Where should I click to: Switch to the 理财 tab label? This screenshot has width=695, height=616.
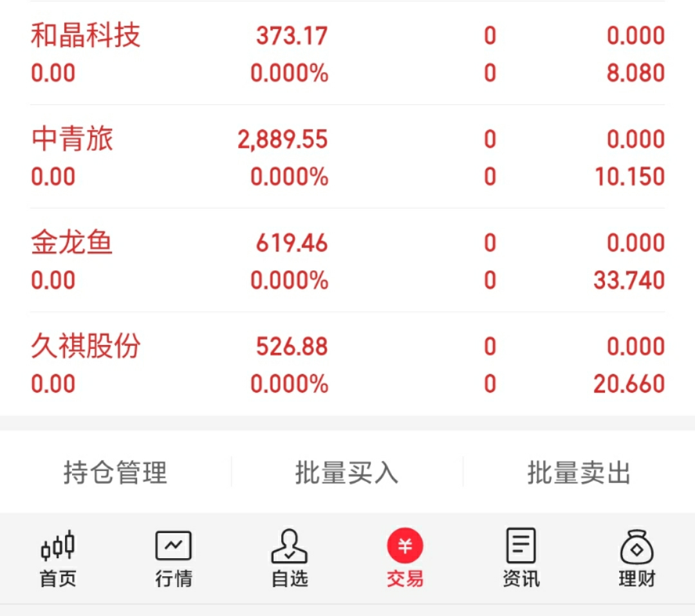pyautogui.click(x=636, y=579)
